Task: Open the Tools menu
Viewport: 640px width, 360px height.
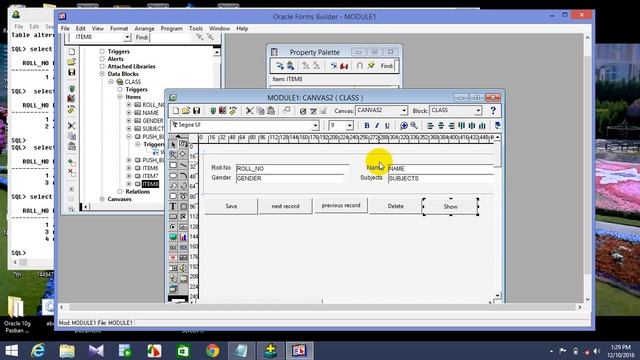Action: (x=196, y=29)
